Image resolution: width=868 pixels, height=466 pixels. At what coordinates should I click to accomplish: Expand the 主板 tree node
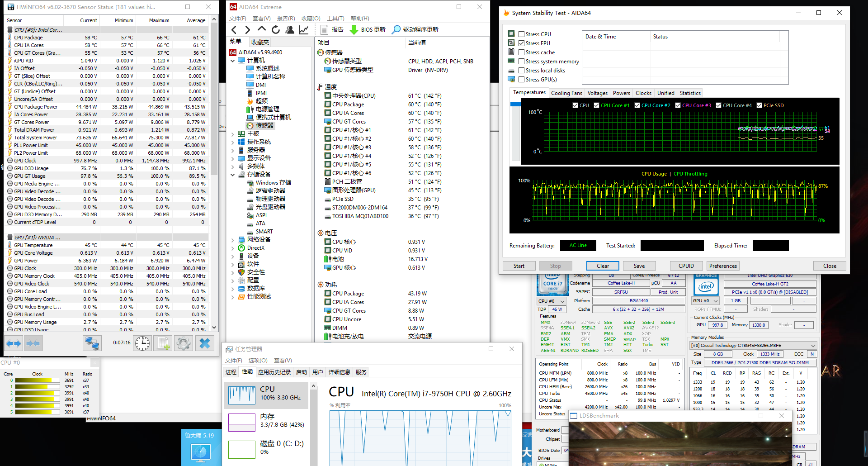(x=233, y=134)
